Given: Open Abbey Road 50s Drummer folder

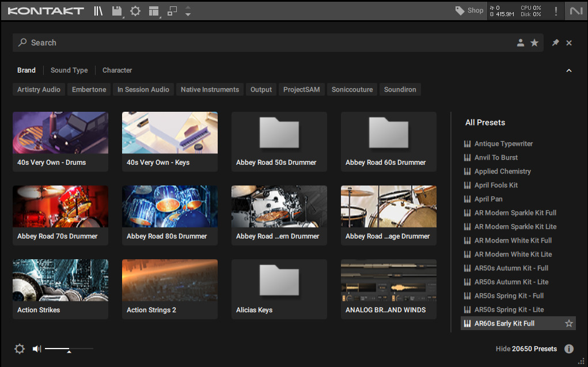Looking at the screenshot, I should [x=279, y=142].
